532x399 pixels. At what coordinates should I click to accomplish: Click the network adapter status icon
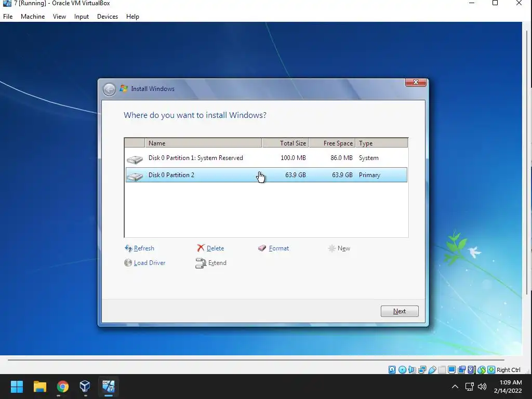pyautogui.click(x=422, y=370)
